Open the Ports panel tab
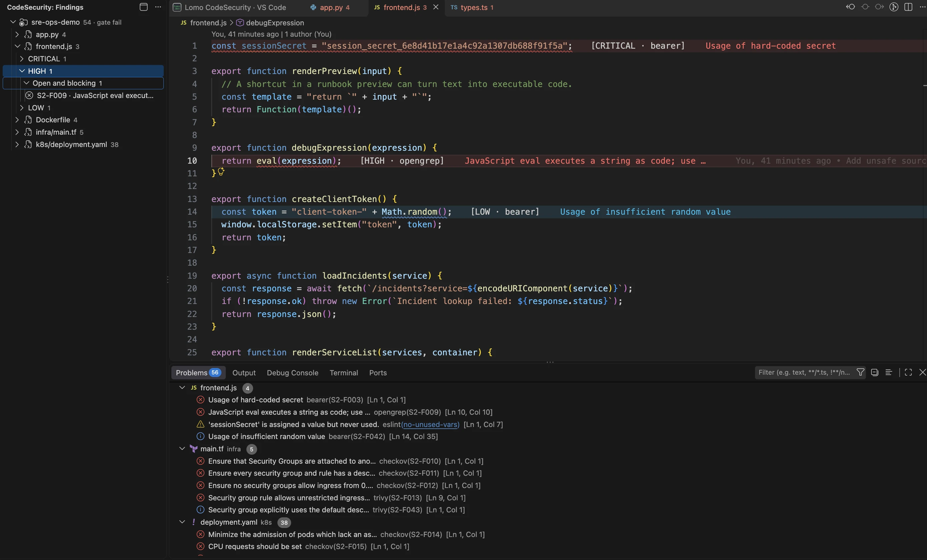927x560 pixels. [x=378, y=372]
